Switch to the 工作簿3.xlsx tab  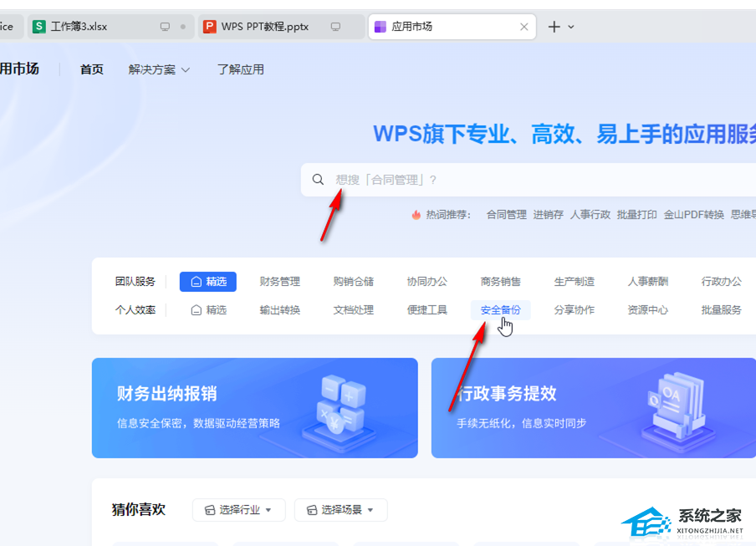point(110,27)
